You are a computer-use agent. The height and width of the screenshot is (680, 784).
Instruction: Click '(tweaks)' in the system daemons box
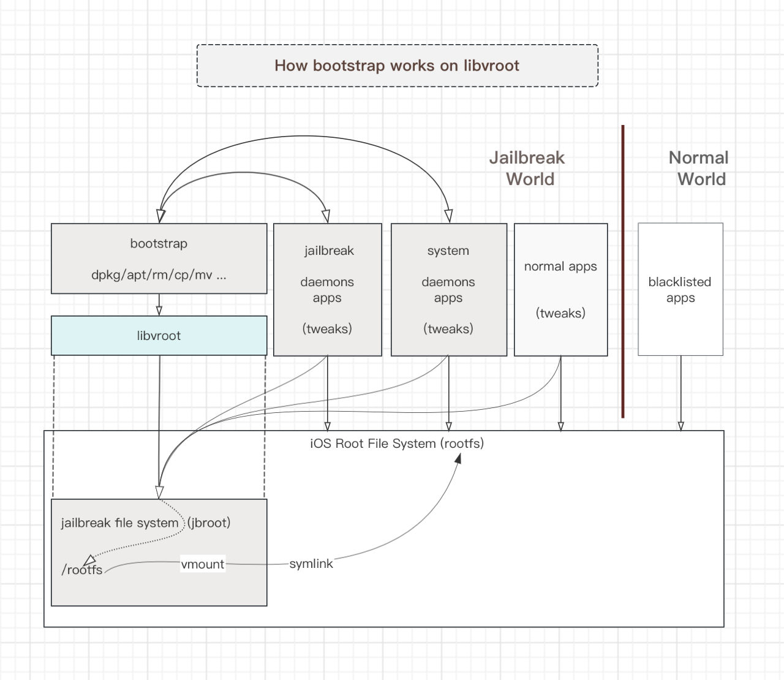click(x=448, y=329)
